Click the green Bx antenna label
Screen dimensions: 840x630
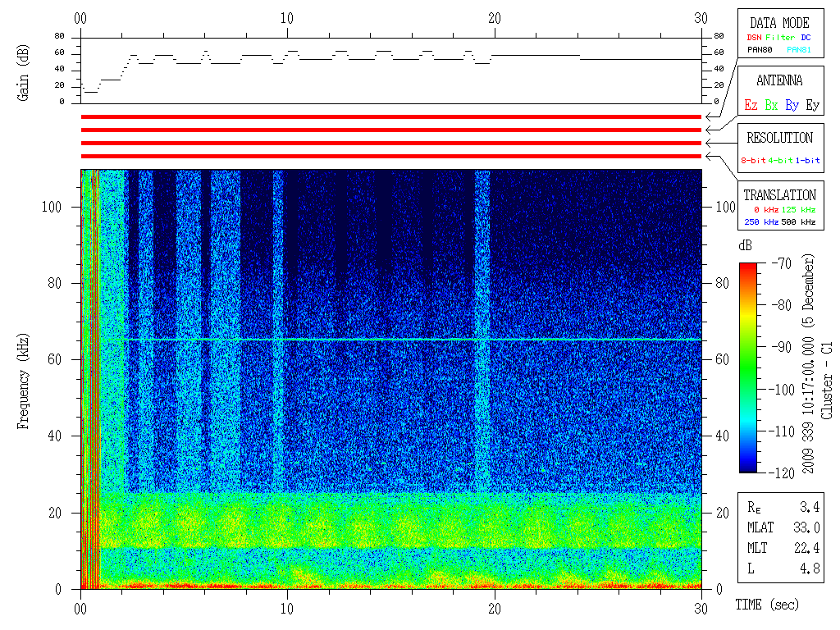point(771,106)
